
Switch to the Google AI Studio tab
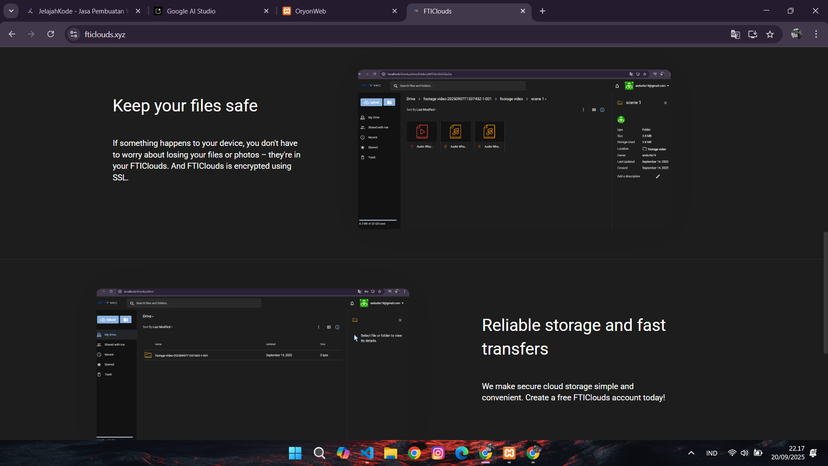pos(208,11)
